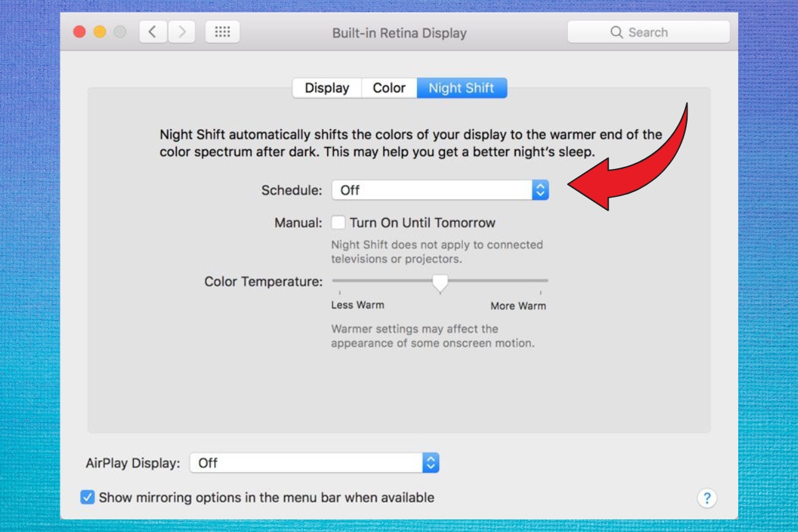Click the Search field
This screenshot has height=532, width=798.
tap(648, 32)
